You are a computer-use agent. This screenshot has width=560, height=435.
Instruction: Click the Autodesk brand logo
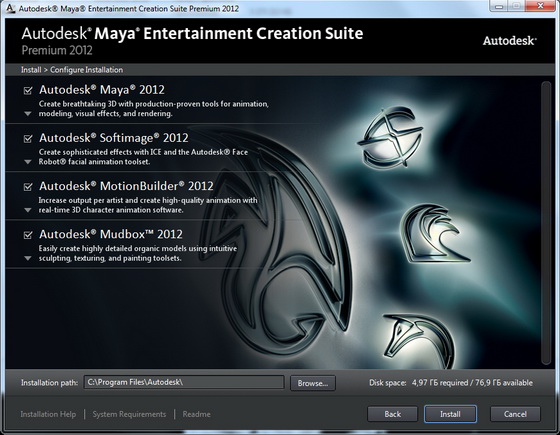click(509, 41)
